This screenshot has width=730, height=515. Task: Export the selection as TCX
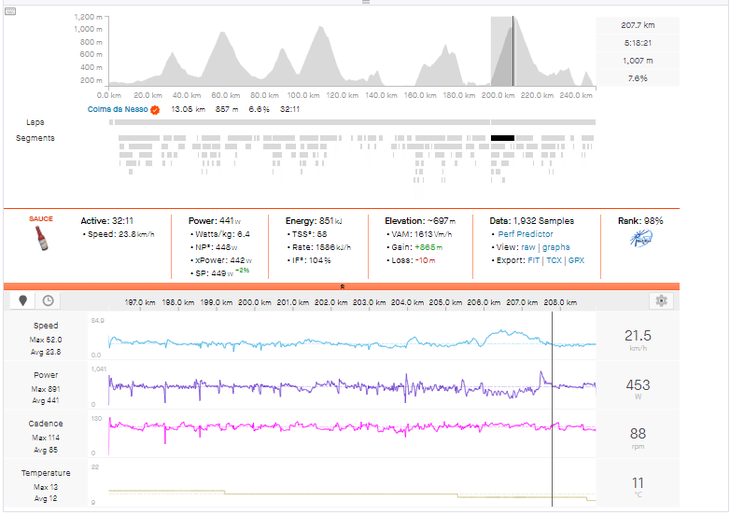(x=554, y=260)
